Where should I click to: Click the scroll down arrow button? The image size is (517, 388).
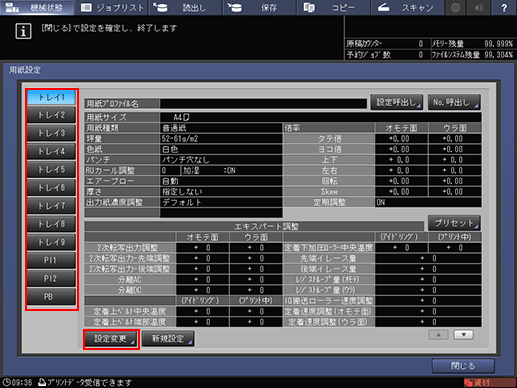[464, 335]
